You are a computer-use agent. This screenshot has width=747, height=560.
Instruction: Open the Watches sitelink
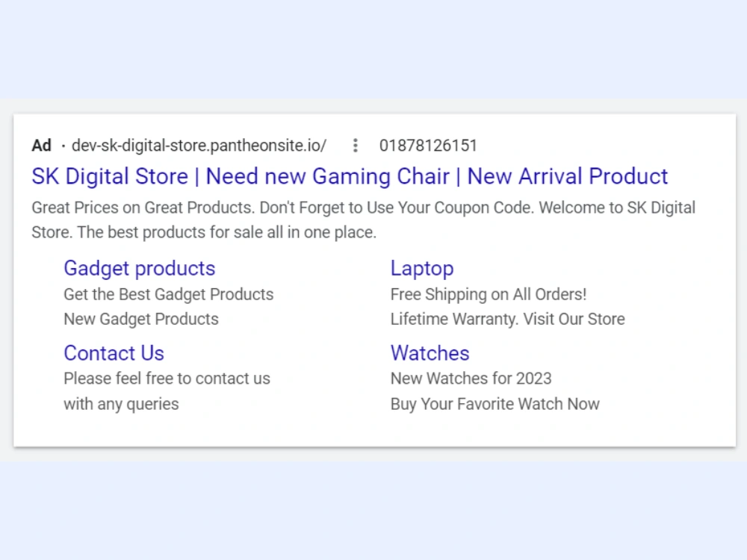pos(430,353)
